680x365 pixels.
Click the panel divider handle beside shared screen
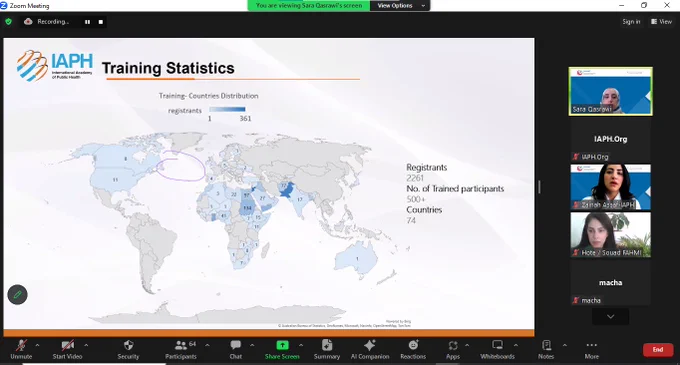coord(539,187)
